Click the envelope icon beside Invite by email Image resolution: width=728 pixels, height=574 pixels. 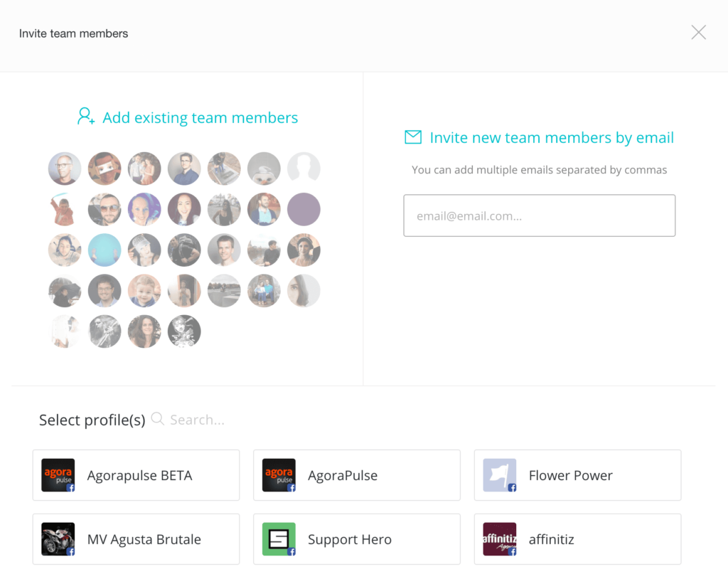coord(413,137)
